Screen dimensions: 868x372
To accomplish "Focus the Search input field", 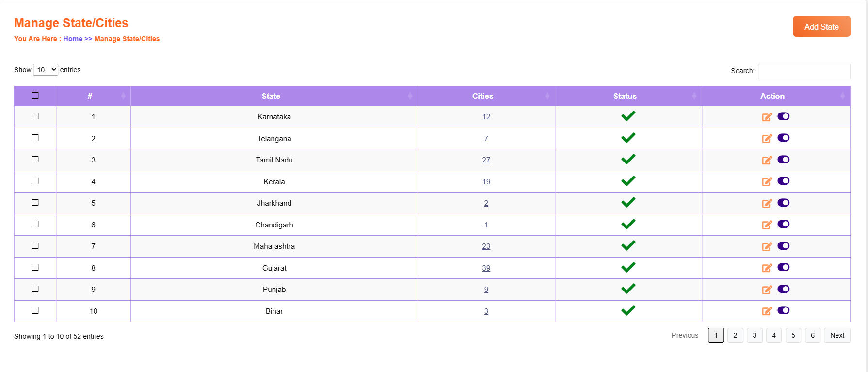I will 804,71.
